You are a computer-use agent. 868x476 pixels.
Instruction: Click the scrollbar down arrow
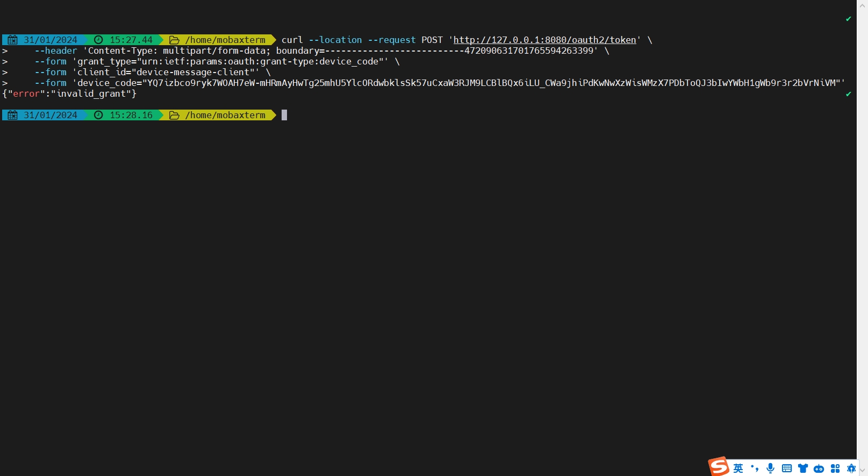click(863, 470)
